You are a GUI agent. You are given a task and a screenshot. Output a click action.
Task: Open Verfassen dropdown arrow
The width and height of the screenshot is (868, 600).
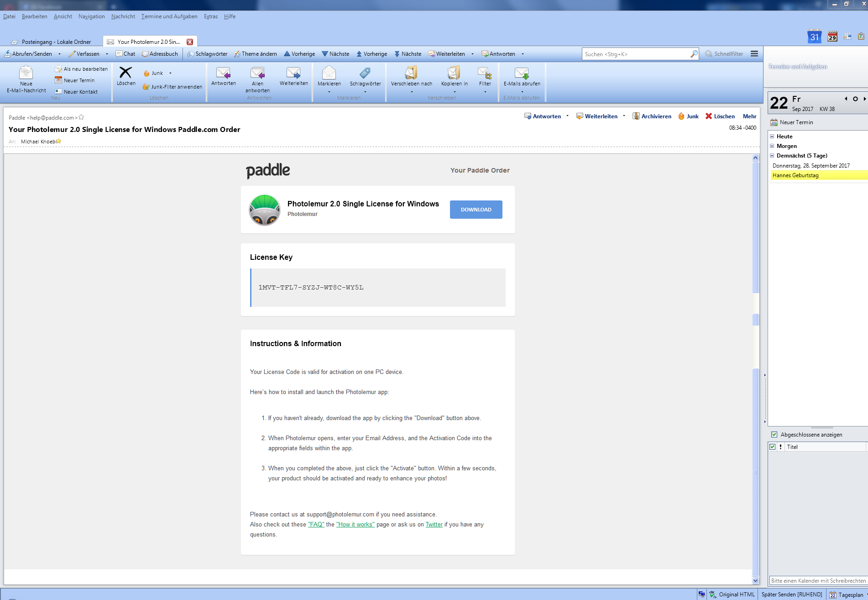pyautogui.click(x=107, y=54)
